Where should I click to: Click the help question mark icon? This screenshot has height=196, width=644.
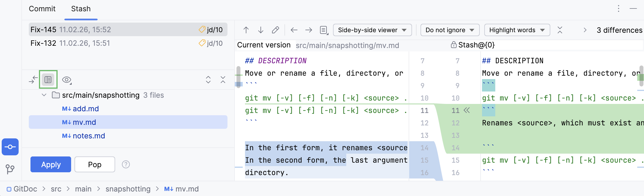tap(126, 164)
